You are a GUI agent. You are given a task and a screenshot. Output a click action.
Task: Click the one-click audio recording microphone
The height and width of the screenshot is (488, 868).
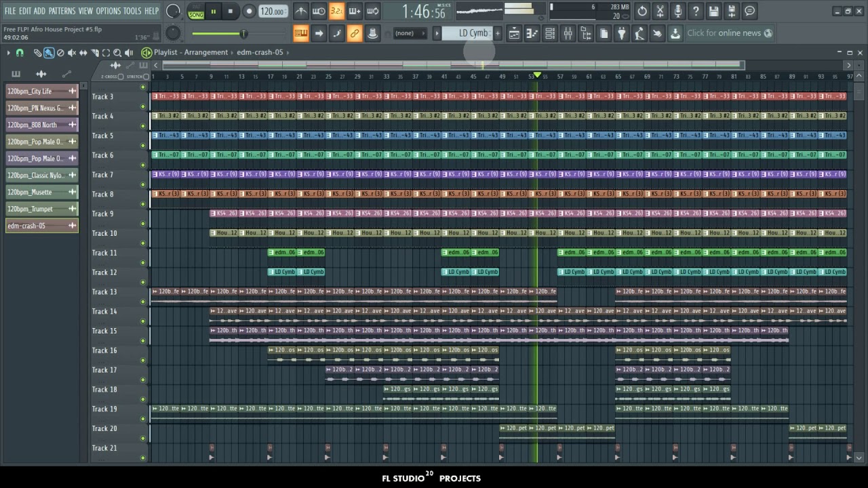point(677,11)
